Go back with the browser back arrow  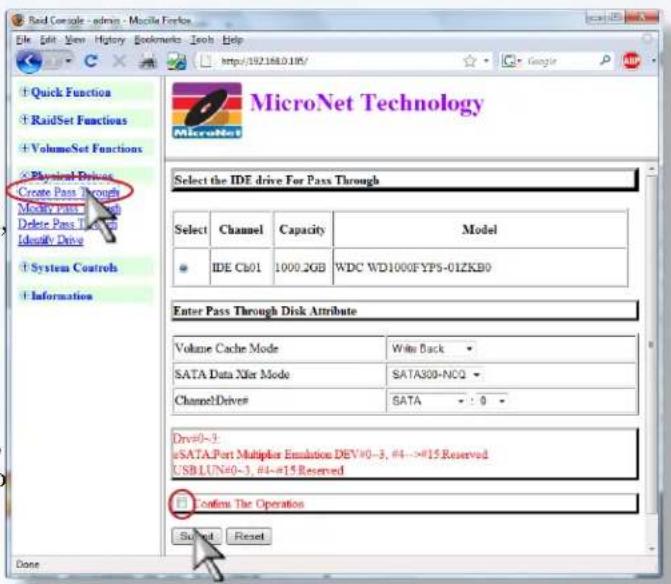pyautogui.click(x=29, y=61)
